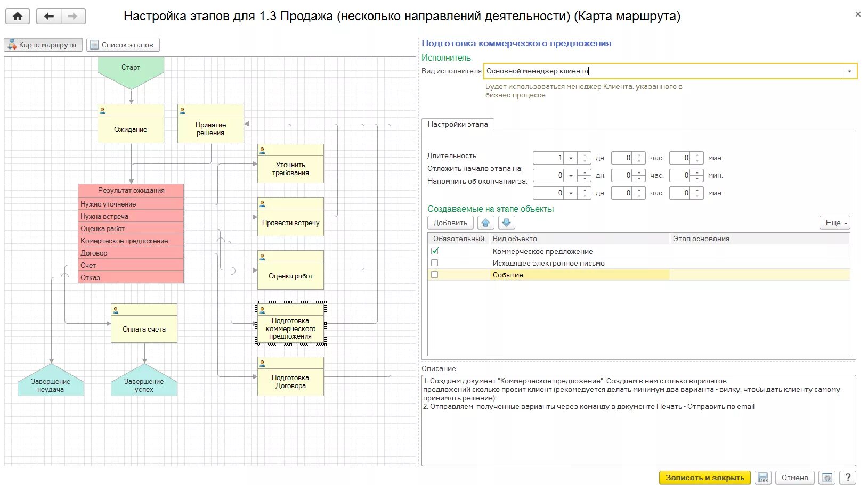
Task: Toggle Обязательный for Коммерческое предложение
Action: pos(435,251)
